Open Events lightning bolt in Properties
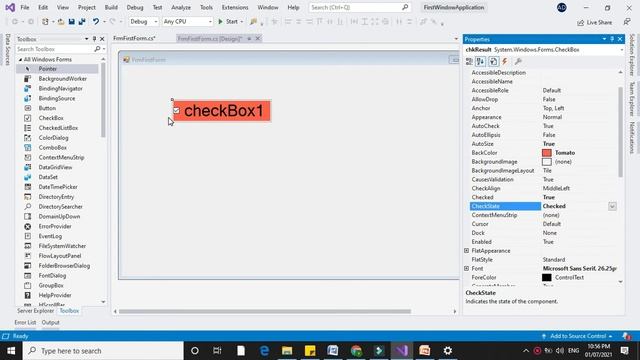 pyautogui.click(x=505, y=61)
